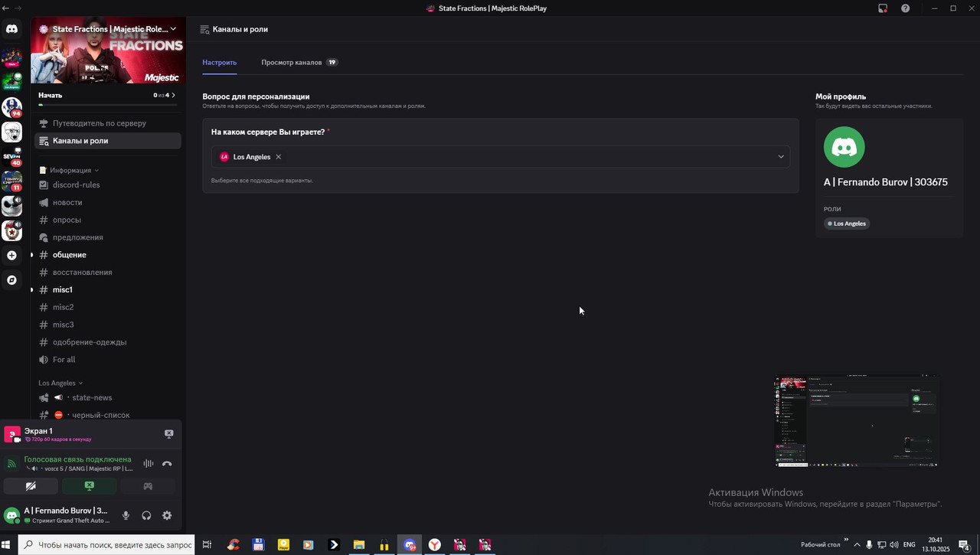Image resolution: width=980 pixels, height=555 pixels.
Task: Open server icon with 40 badge
Action: pyautogui.click(x=11, y=157)
